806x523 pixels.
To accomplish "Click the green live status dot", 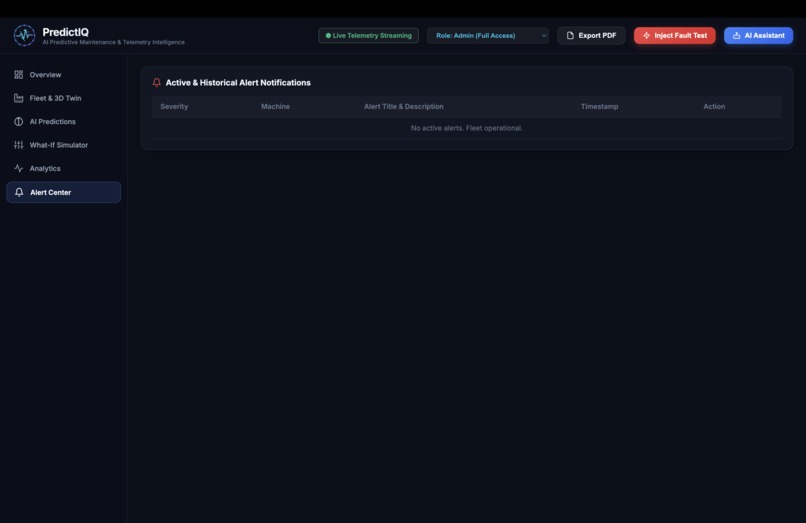I will tap(328, 35).
